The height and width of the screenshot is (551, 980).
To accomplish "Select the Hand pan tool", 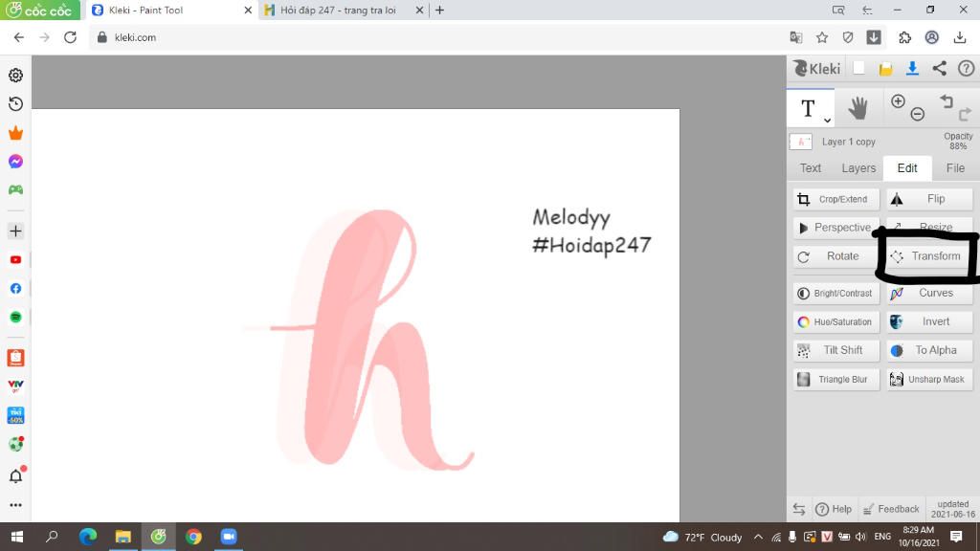I will pos(857,108).
